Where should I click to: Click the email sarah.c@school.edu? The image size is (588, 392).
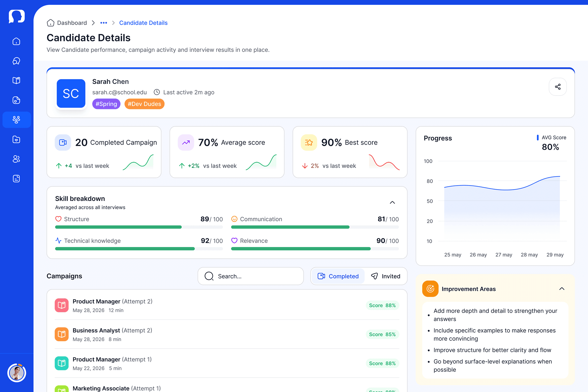119,92
